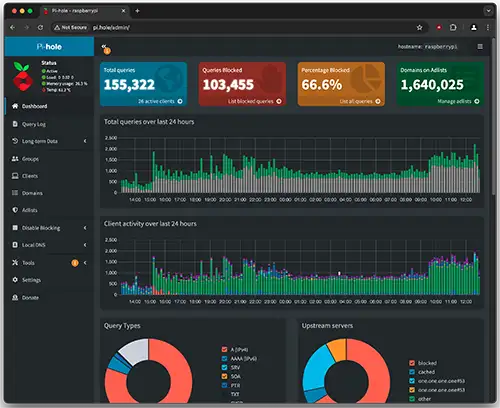Select Dashboard in the sidebar

(x=49, y=106)
